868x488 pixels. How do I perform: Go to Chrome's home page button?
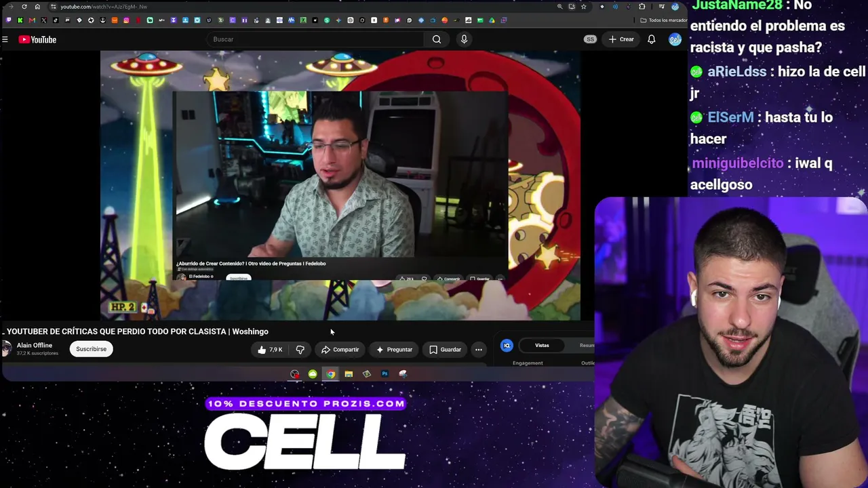click(37, 7)
